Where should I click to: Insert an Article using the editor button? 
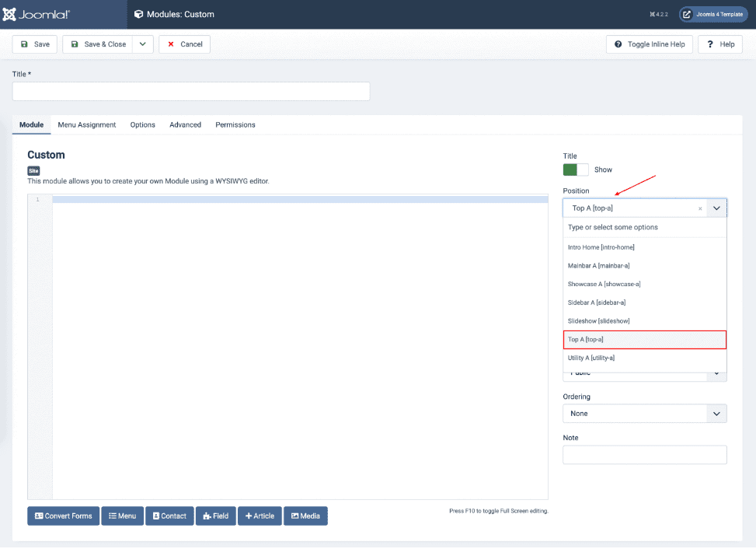tap(260, 516)
